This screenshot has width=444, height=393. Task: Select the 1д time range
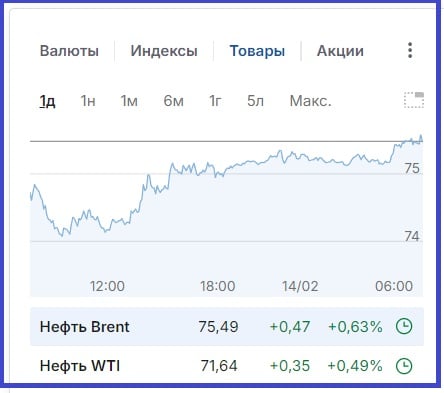pos(47,101)
